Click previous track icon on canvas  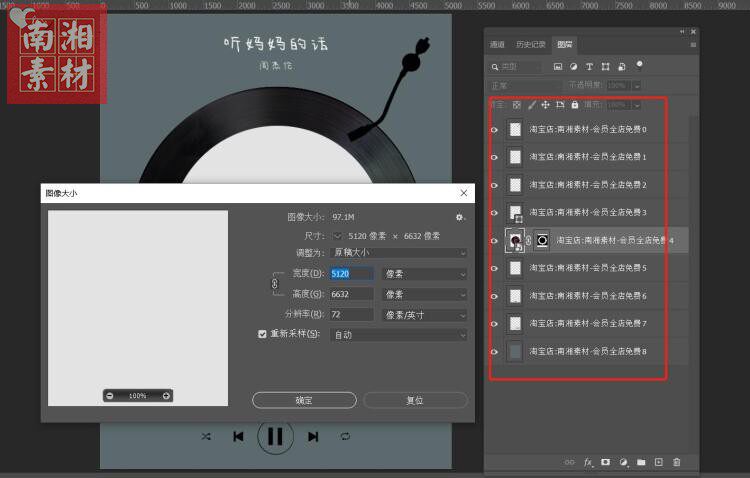click(x=238, y=436)
